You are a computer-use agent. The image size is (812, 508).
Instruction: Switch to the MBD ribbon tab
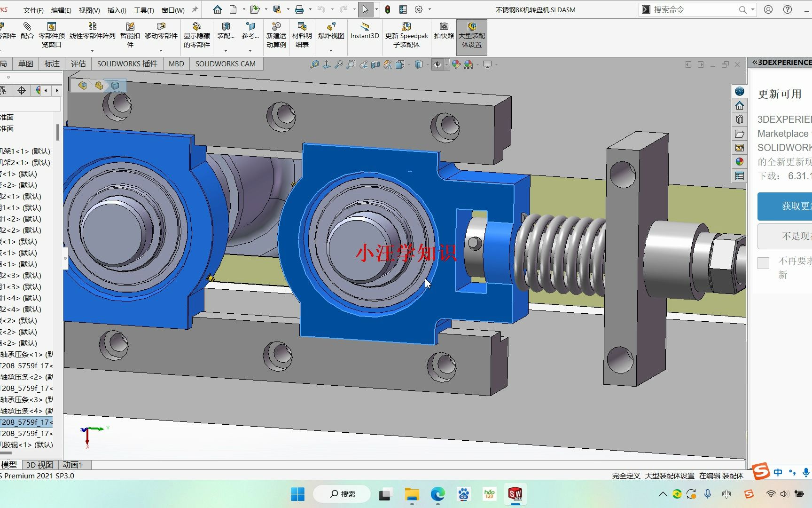tap(176, 63)
